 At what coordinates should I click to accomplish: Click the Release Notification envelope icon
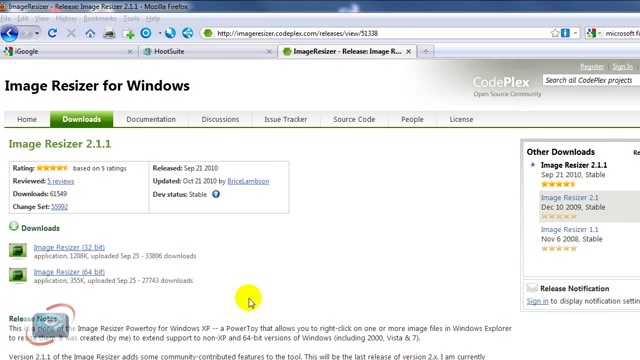pos(532,288)
